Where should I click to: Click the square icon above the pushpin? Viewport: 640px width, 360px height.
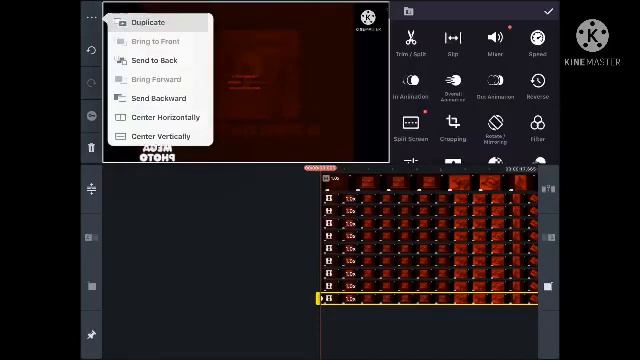[x=92, y=287]
